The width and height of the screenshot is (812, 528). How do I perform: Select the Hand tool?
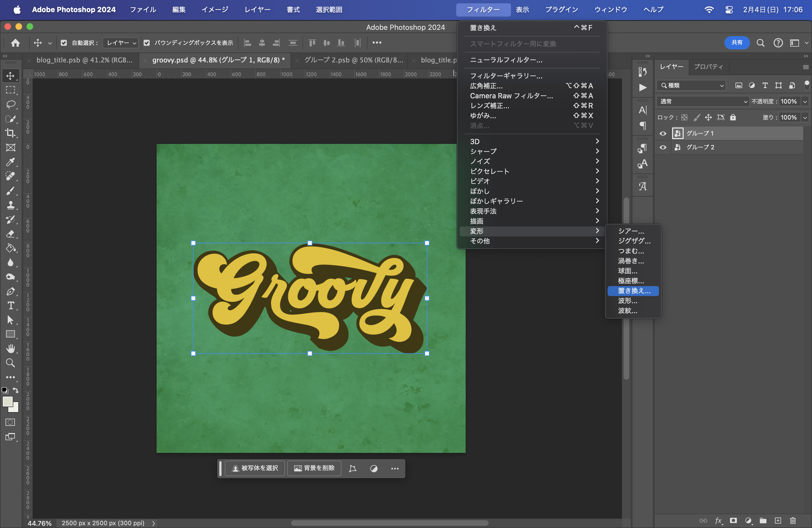[x=10, y=349]
